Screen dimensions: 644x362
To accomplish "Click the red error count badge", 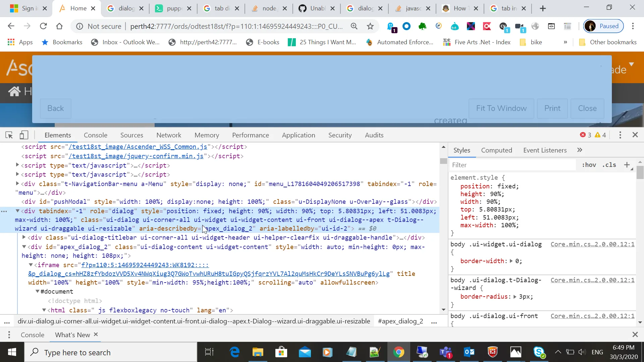I will [x=586, y=135].
